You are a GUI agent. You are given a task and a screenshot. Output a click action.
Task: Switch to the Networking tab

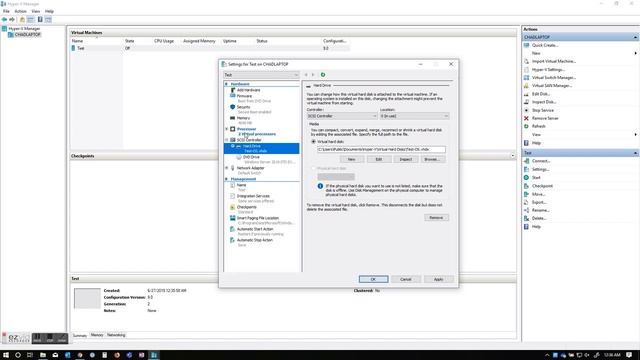[x=116, y=335]
